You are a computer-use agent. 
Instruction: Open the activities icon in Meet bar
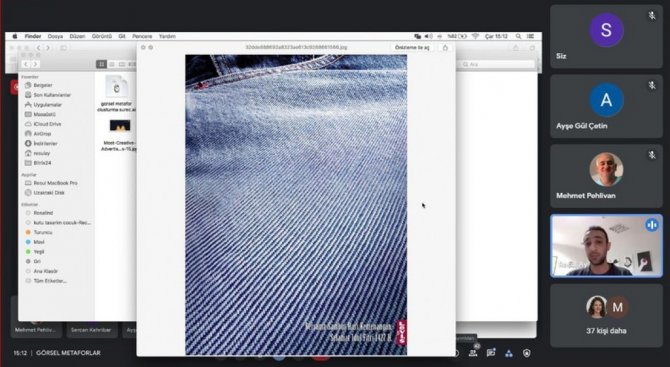[508, 353]
